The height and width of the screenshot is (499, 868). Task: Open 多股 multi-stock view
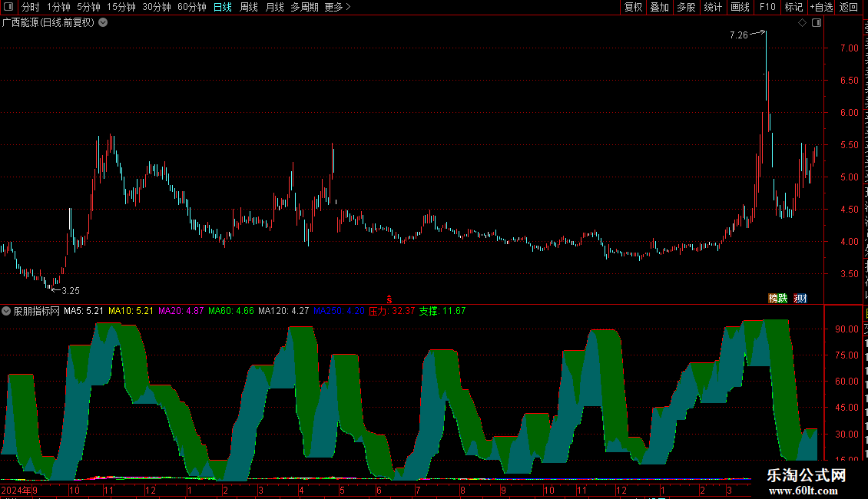[686, 7]
